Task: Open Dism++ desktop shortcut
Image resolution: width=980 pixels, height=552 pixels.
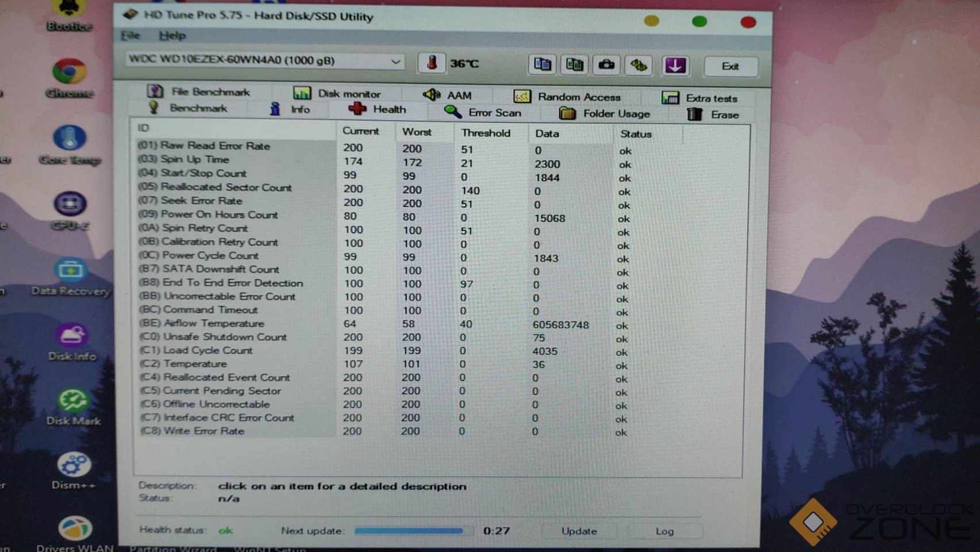Action: (74, 472)
